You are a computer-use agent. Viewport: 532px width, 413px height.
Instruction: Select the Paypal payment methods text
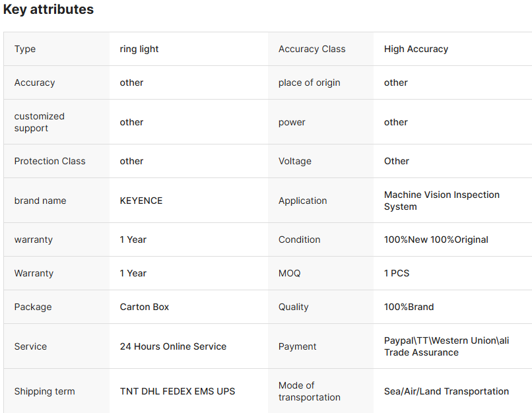tap(446, 346)
